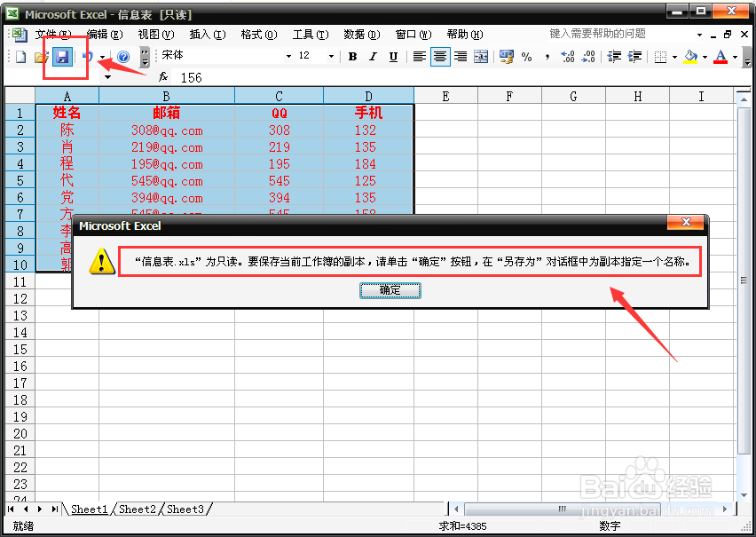Open the 视图 menu
Viewport: 756px width, 537px height.
[156, 35]
